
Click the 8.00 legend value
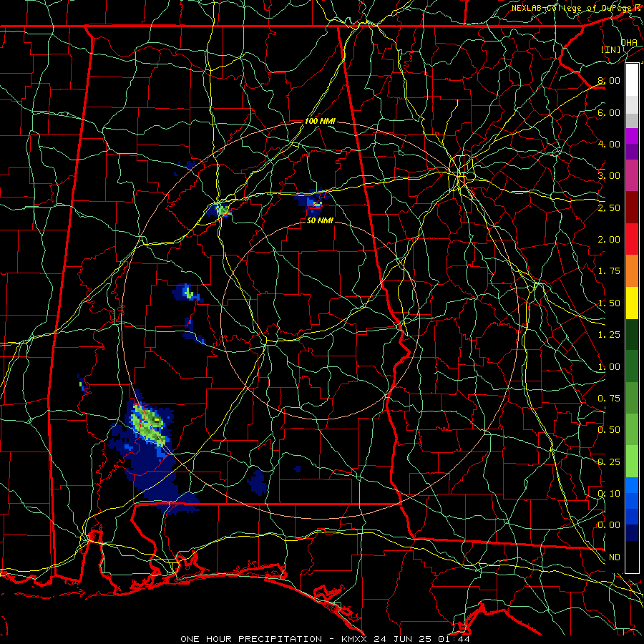point(609,80)
